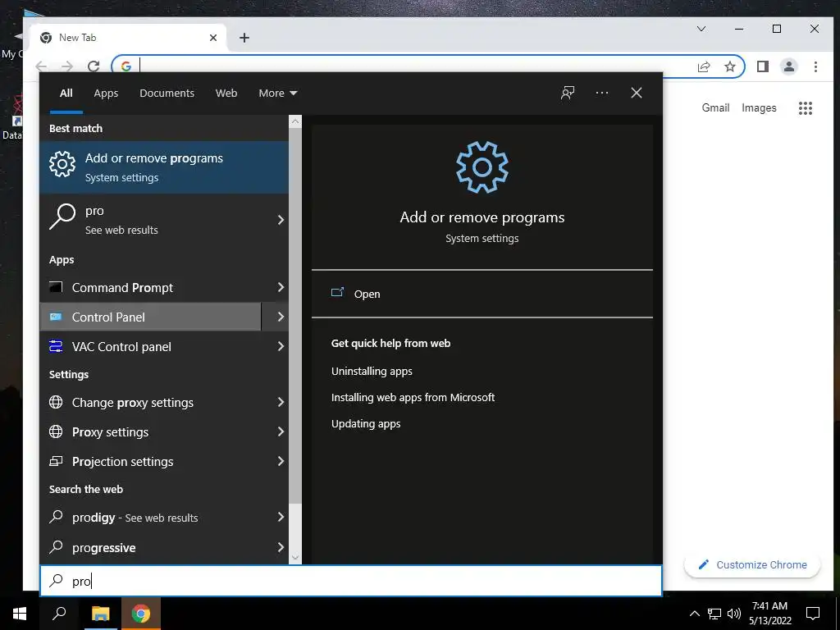Open search panel options ellipsis
The image size is (840, 630).
[601, 94]
